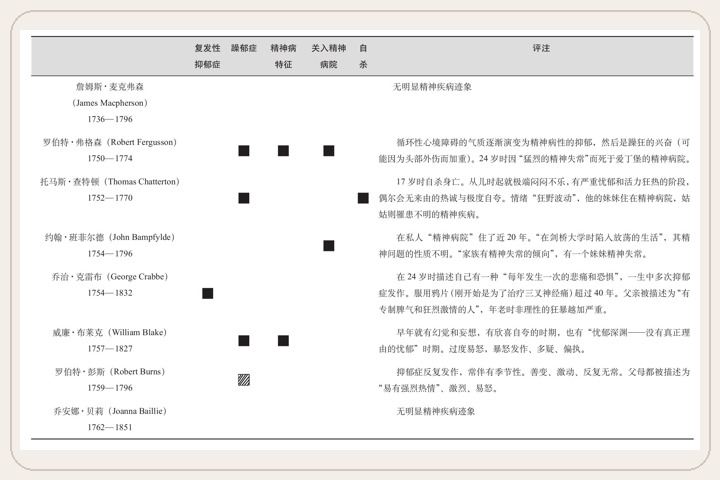Click Crabbe's black square under 复发性抑郁症
Screen dimensions: 720x480
click(x=208, y=293)
